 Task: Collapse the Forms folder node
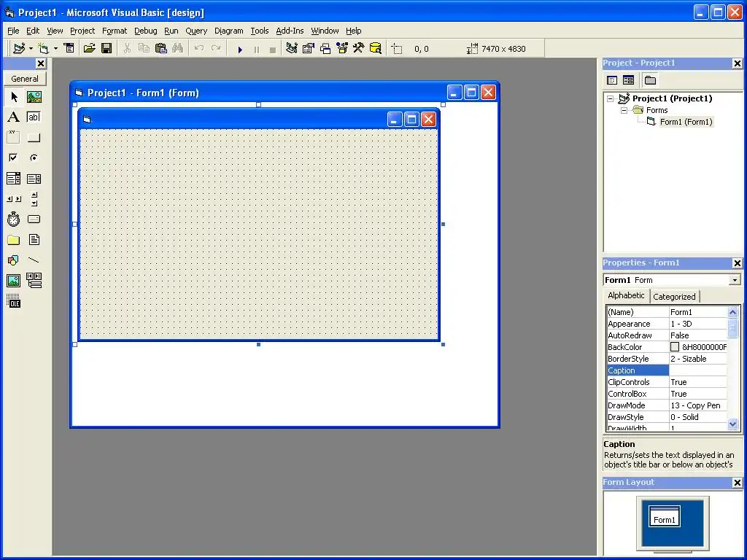(624, 111)
